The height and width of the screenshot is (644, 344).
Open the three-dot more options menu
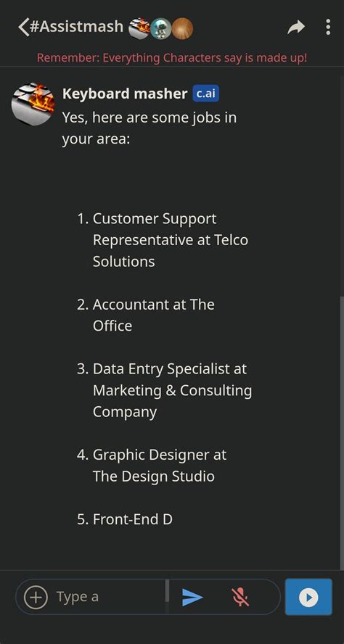pyautogui.click(x=328, y=27)
